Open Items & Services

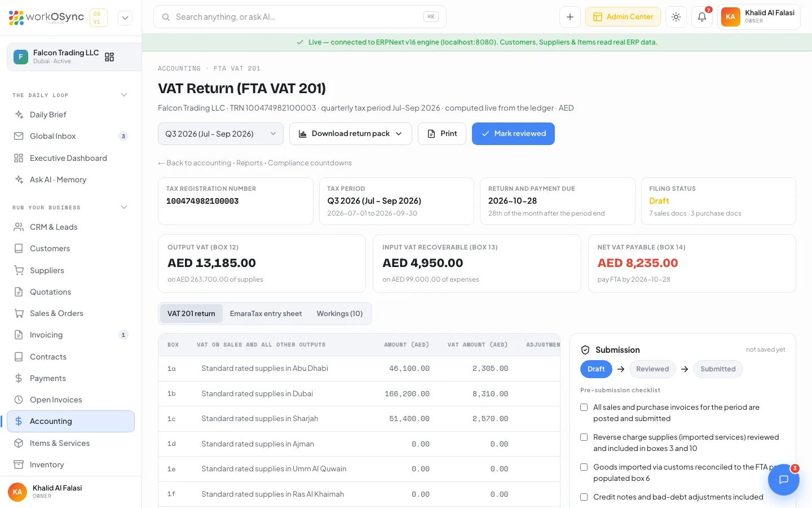click(70, 443)
